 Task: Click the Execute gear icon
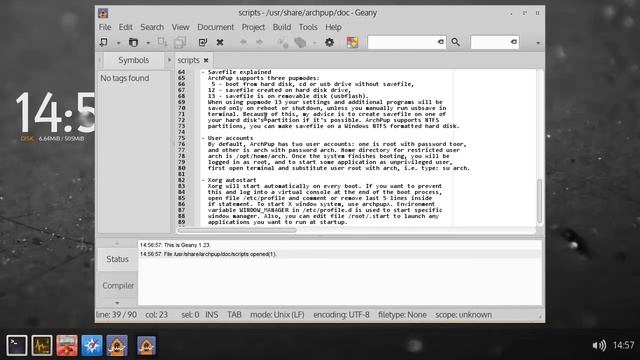coord(329,42)
